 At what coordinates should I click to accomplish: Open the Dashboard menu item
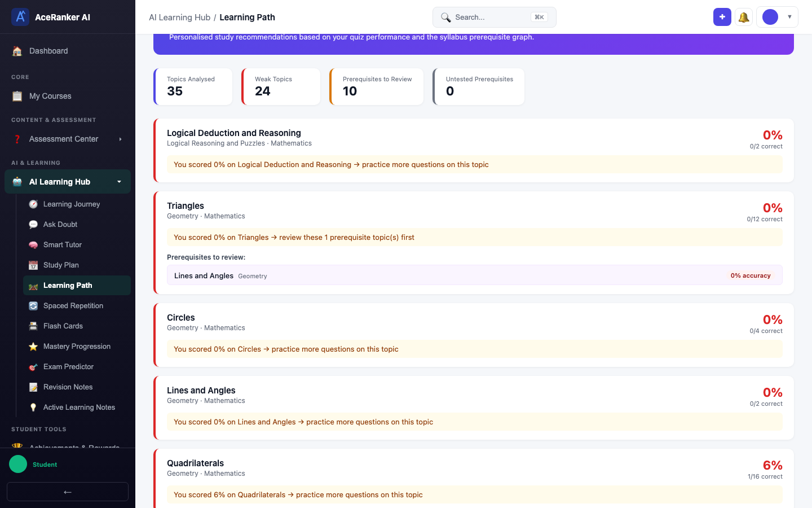coord(68,51)
